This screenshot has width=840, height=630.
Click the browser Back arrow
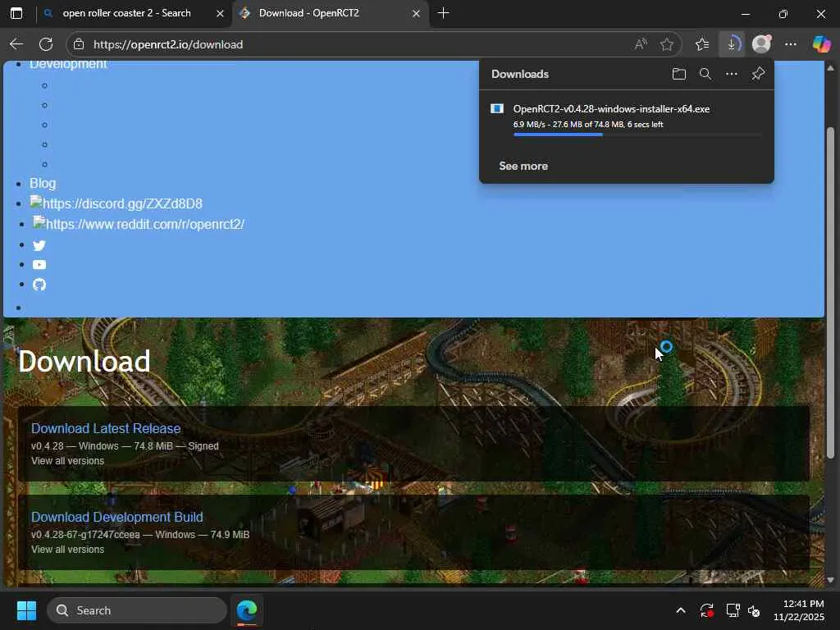pyautogui.click(x=16, y=44)
